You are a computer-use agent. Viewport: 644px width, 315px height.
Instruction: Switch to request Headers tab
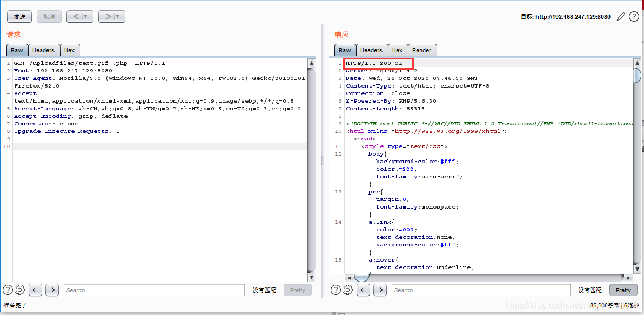tap(43, 50)
